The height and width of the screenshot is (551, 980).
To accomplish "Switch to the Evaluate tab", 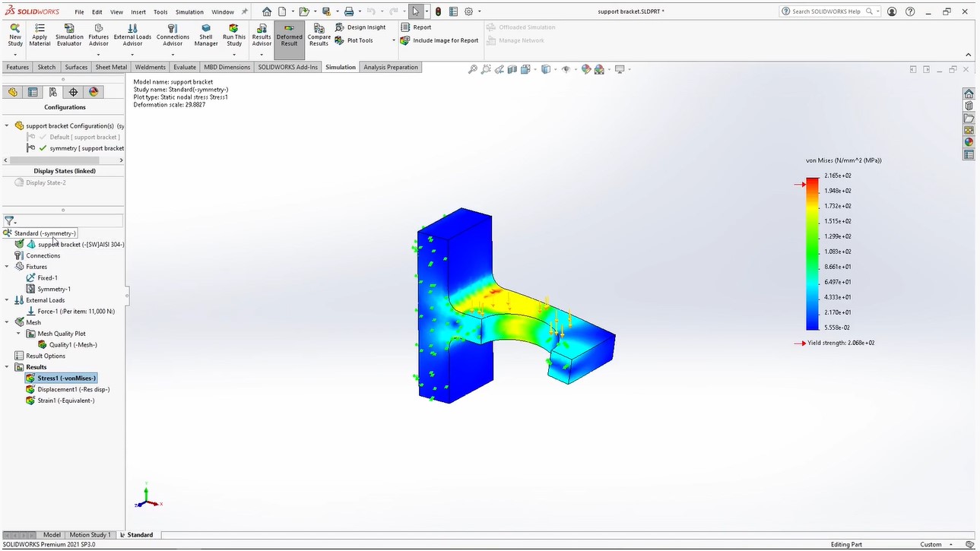I will click(185, 67).
